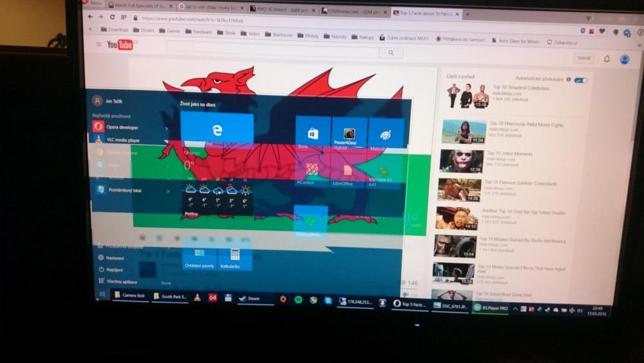Open YouTube notifications bell
The height and width of the screenshot is (363, 644).
pyautogui.click(x=607, y=59)
